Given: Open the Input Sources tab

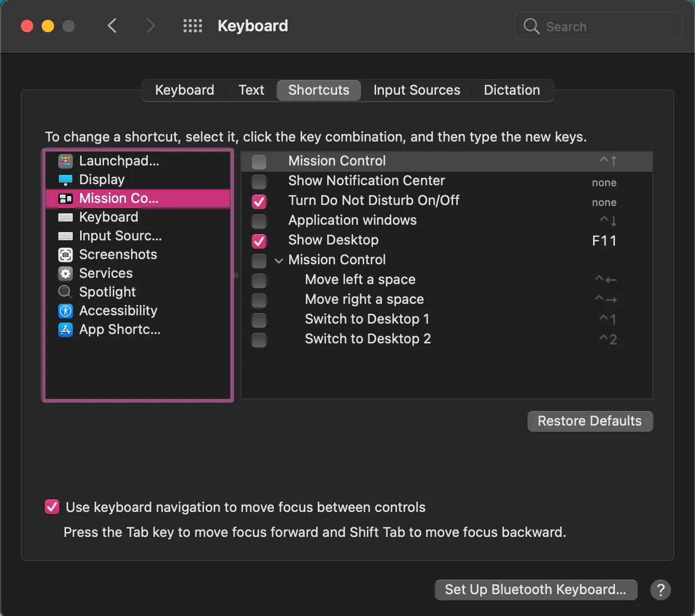Looking at the screenshot, I should click(417, 90).
